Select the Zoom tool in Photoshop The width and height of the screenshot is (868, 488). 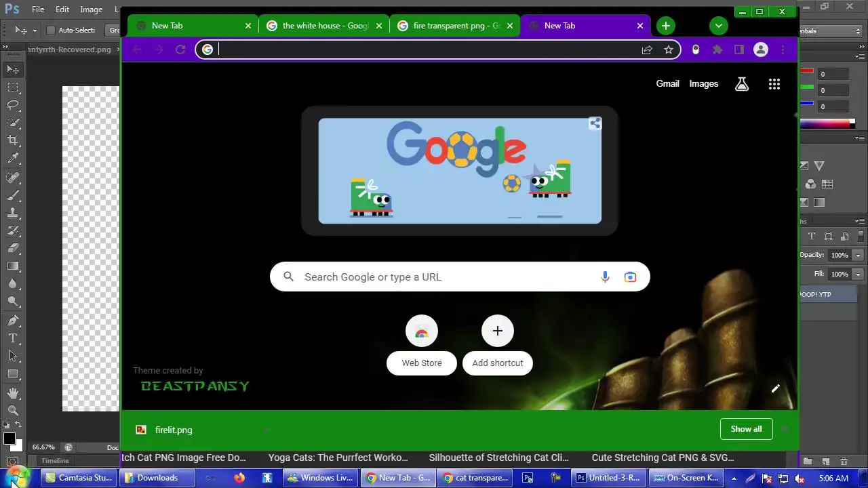pos(13,411)
